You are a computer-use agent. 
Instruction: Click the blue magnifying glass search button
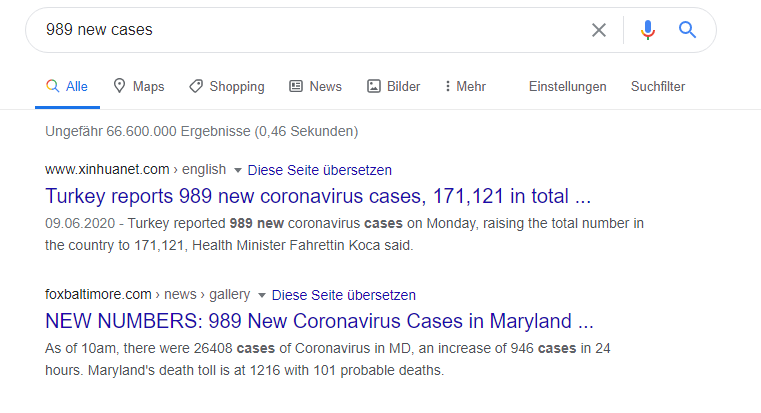click(687, 30)
